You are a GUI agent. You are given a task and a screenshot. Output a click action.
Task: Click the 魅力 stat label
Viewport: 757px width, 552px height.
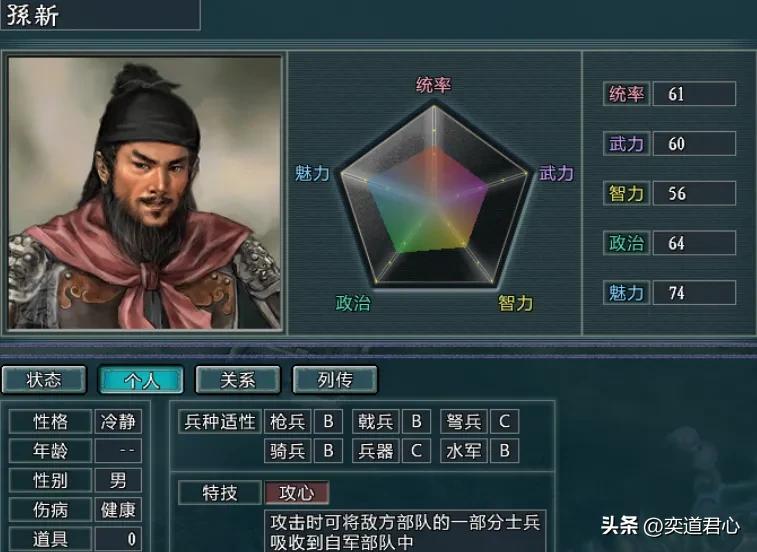627,293
